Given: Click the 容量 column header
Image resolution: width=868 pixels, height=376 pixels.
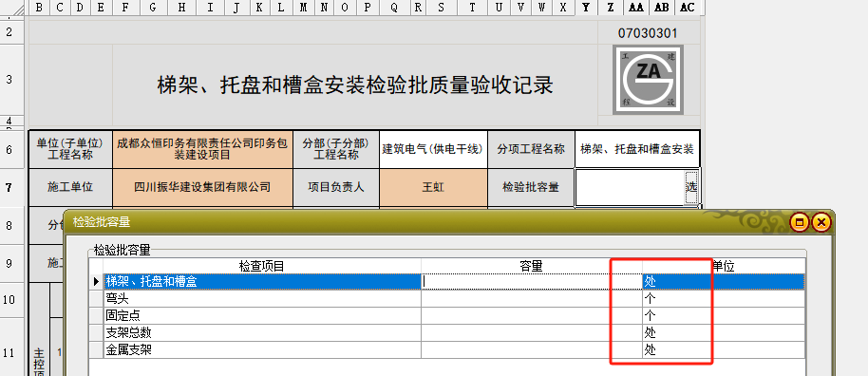Looking at the screenshot, I should (532, 266).
